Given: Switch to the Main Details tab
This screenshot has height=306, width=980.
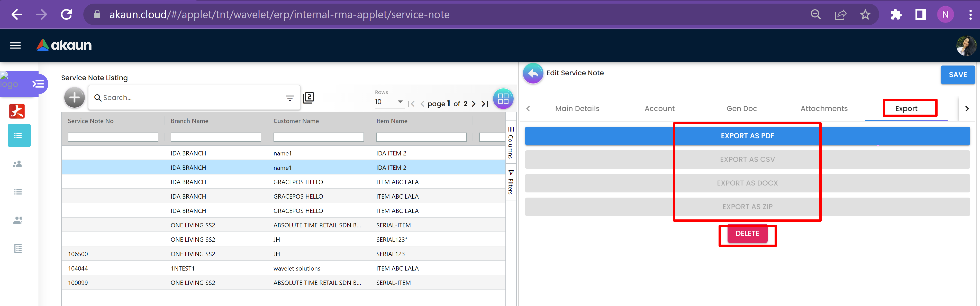Looking at the screenshot, I should (x=577, y=109).
